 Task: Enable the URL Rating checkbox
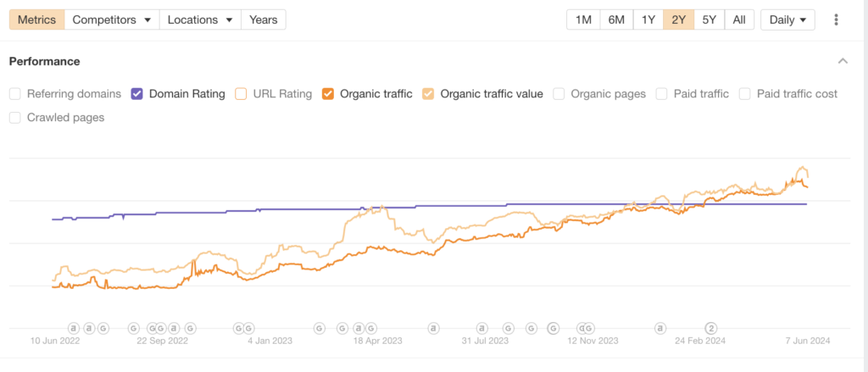click(241, 94)
